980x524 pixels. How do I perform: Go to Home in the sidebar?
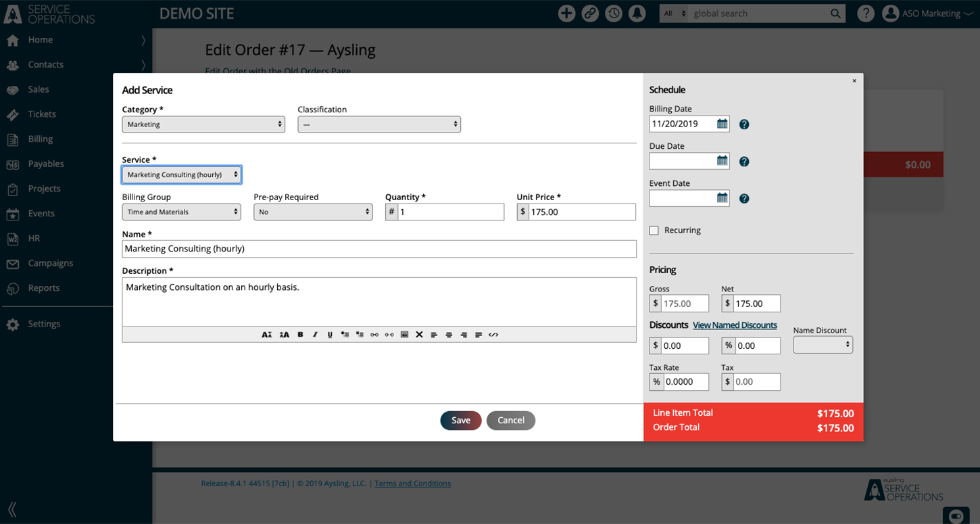coord(41,40)
